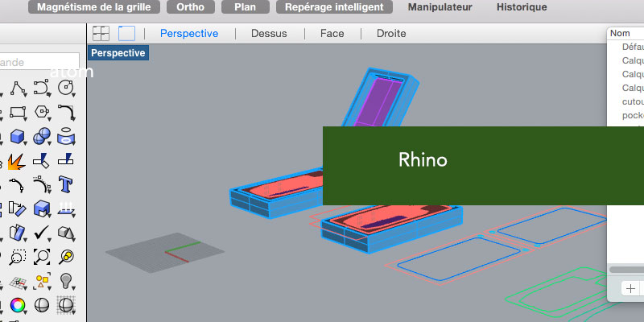Click the plain shaded sphere icon
This screenshot has height=322, width=644.
click(42, 305)
